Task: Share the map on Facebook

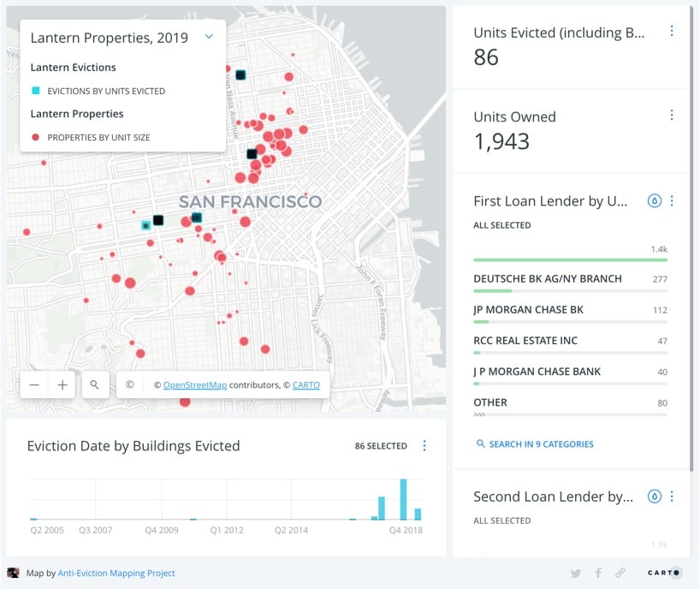Action: 598,574
